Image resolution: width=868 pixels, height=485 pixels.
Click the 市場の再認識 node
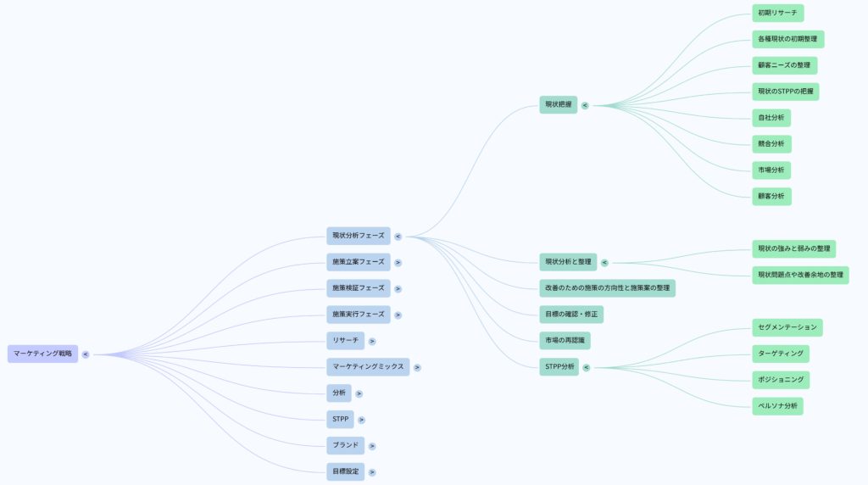pos(565,341)
